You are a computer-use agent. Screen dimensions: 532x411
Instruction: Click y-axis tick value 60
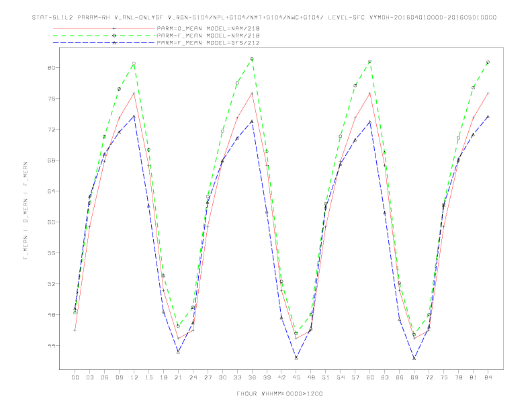click(51, 222)
